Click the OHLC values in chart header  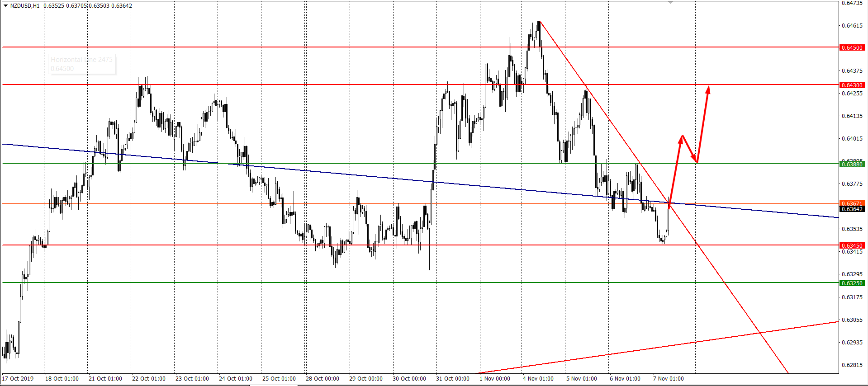click(88, 6)
